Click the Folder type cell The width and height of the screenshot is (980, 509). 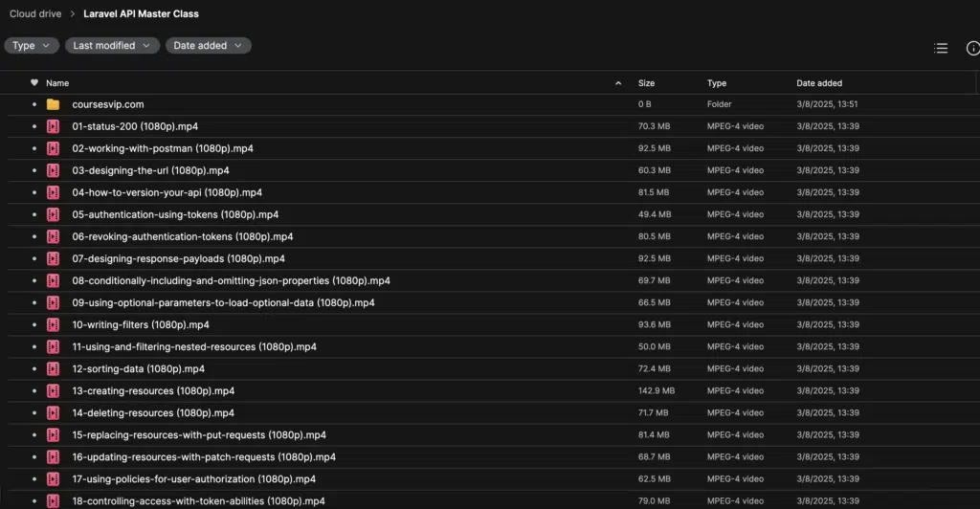tap(720, 104)
